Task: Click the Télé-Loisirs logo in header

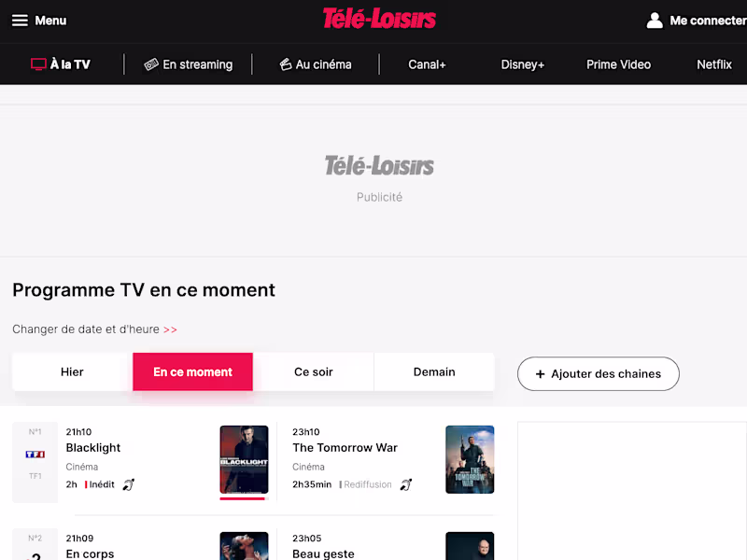Action: (379, 19)
